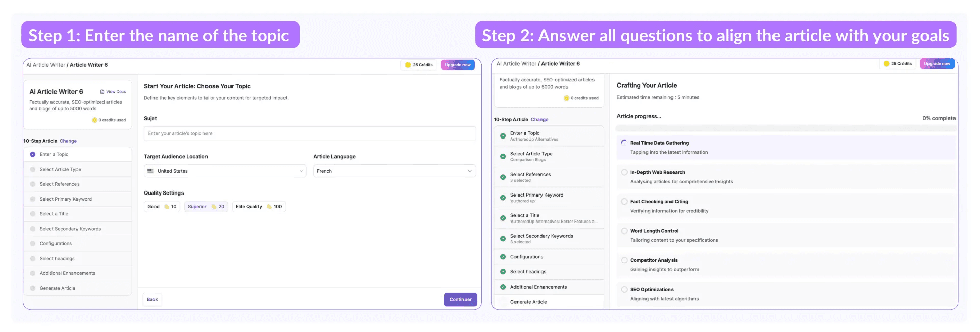Screen dimensions: 980x332
Task: Click the status circle of Competitor Analysis
Action: 624,260
